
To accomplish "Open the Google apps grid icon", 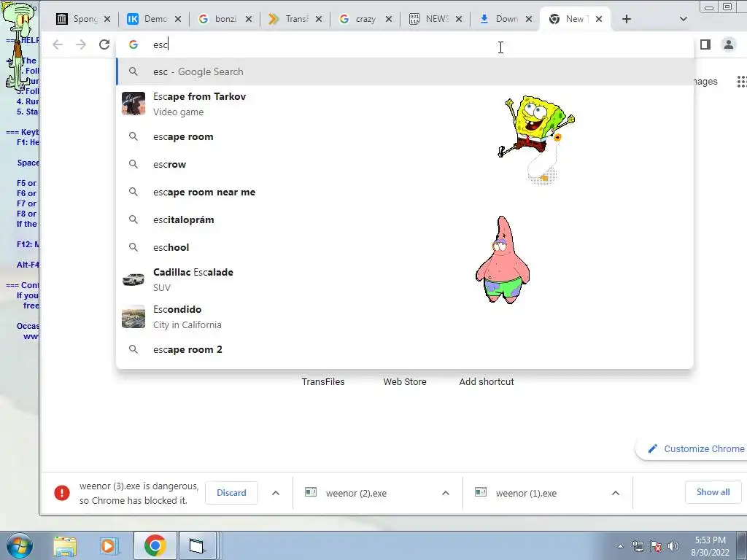I will 742,82.
